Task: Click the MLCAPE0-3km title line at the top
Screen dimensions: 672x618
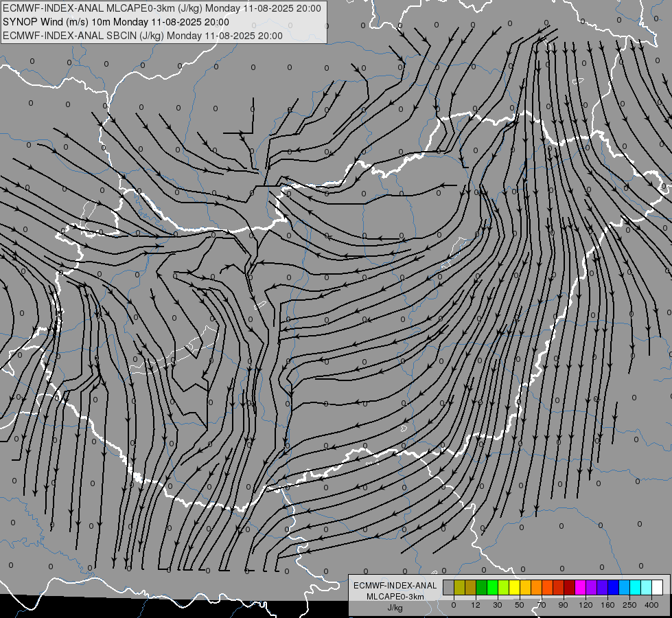Action: click(x=162, y=8)
